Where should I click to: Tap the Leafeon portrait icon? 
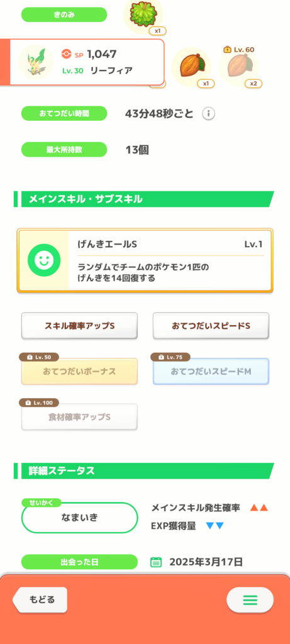coord(36,62)
